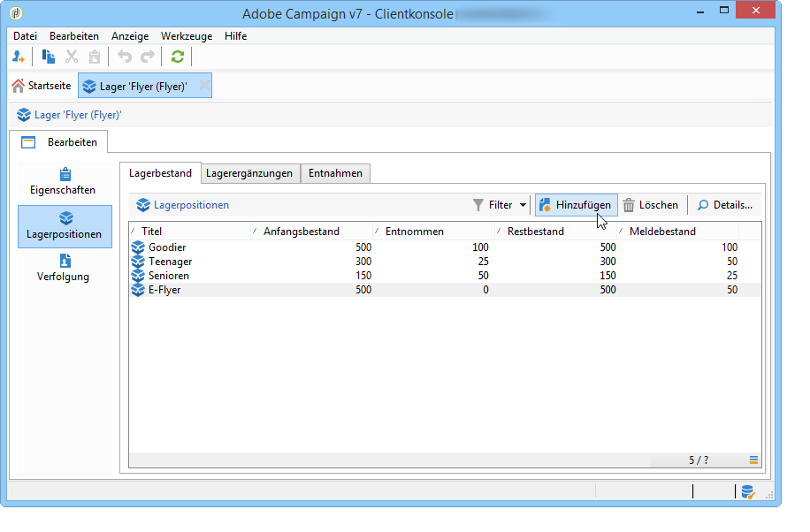The width and height of the screenshot is (810, 532).
Task: Select the Senioren row title
Action: pyautogui.click(x=168, y=276)
